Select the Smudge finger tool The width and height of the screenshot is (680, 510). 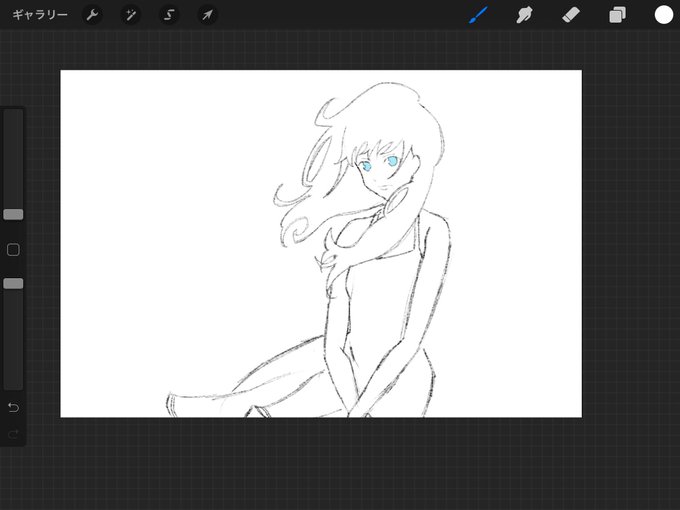coord(524,15)
